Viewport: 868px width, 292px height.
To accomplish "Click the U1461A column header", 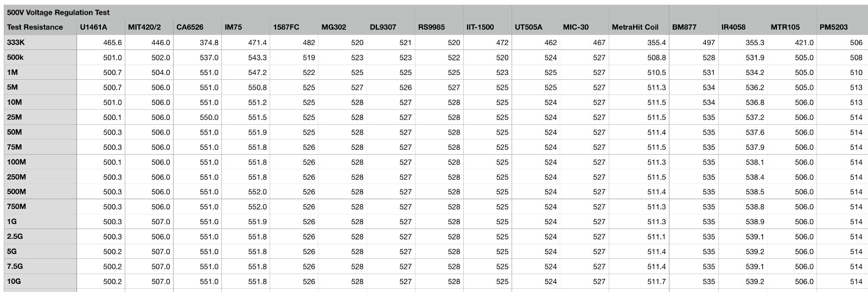I will 93,27.
